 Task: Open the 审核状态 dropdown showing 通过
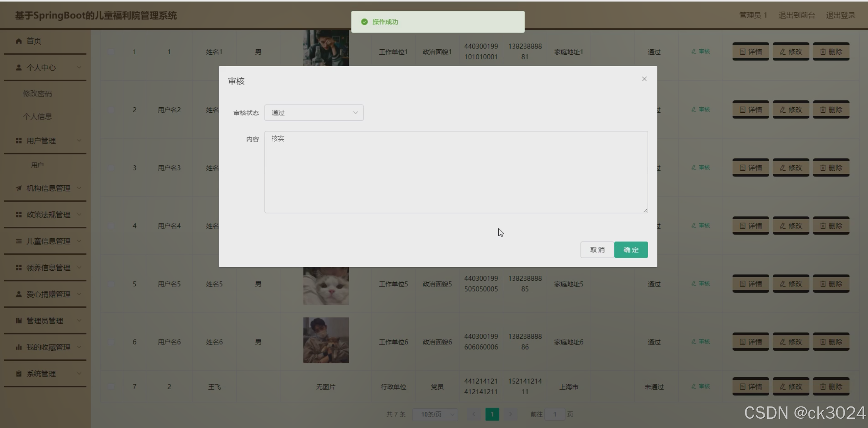(x=314, y=113)
